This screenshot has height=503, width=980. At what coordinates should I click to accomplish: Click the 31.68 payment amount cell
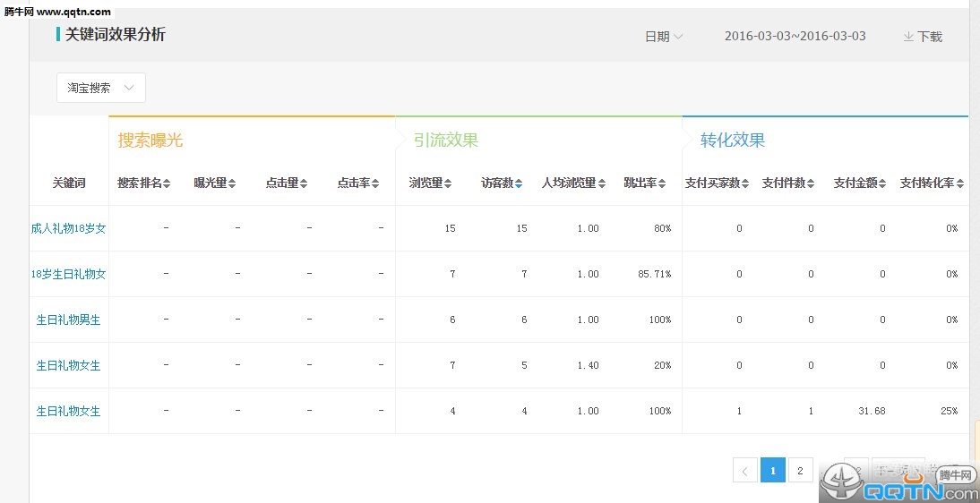point(872,411)
